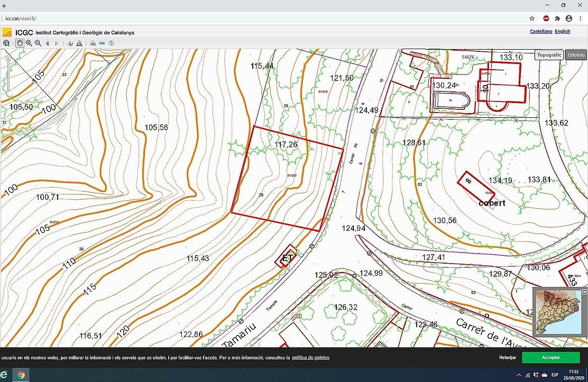Image resolution: width=588 pixels, height=382 pixels.
Task: Go to previous map view arrow
Action: [47, 43]
